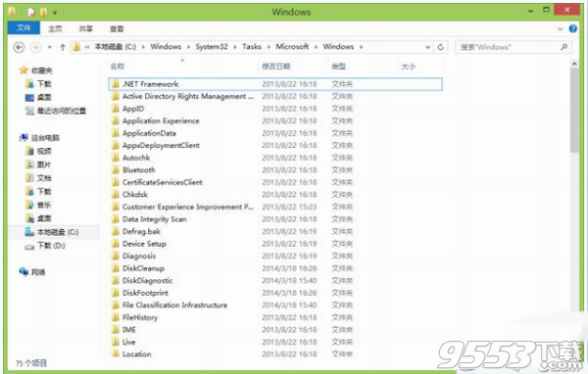Open 图片 folder in sidebar
588x374 pixels.
click(44, 164)
